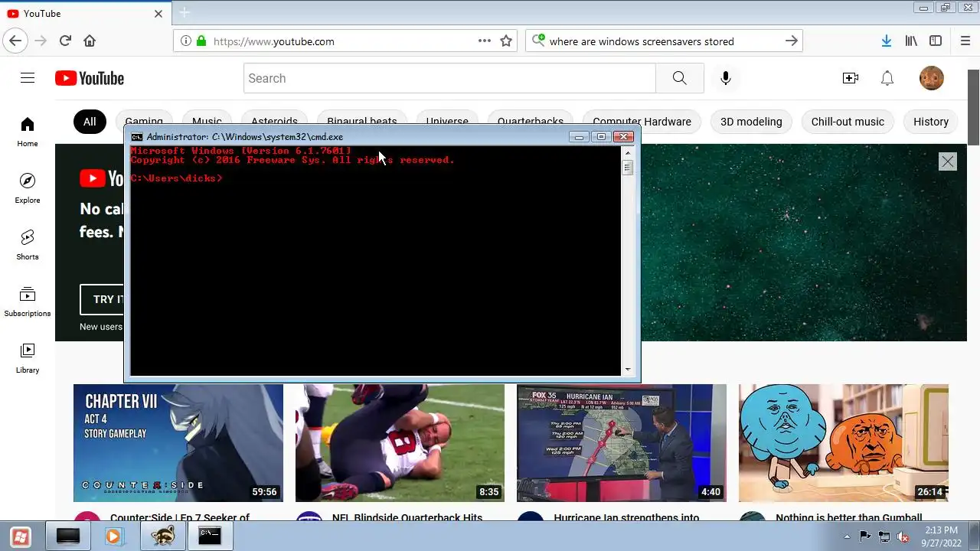980x551 pixels.
Task: Open the account avatar menu
Action: tap(932, 78)
